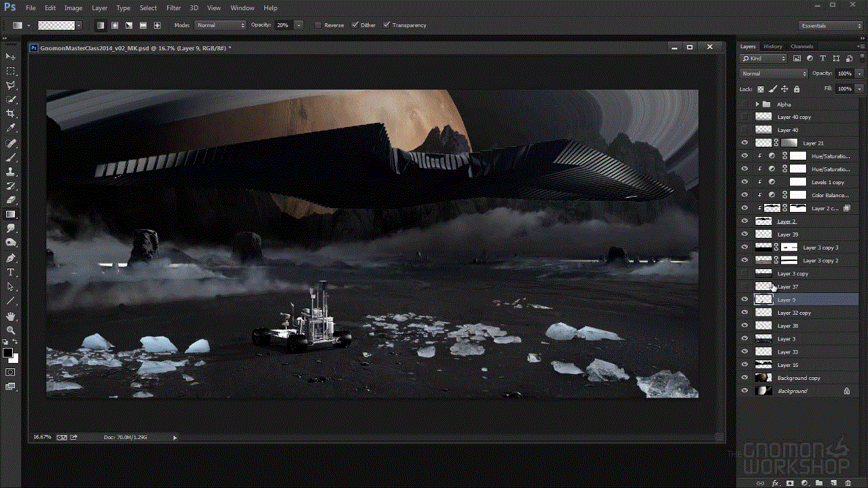Screen dimensions: 868x488
Task: Select the Healing Brush tool
Action: 10,143
